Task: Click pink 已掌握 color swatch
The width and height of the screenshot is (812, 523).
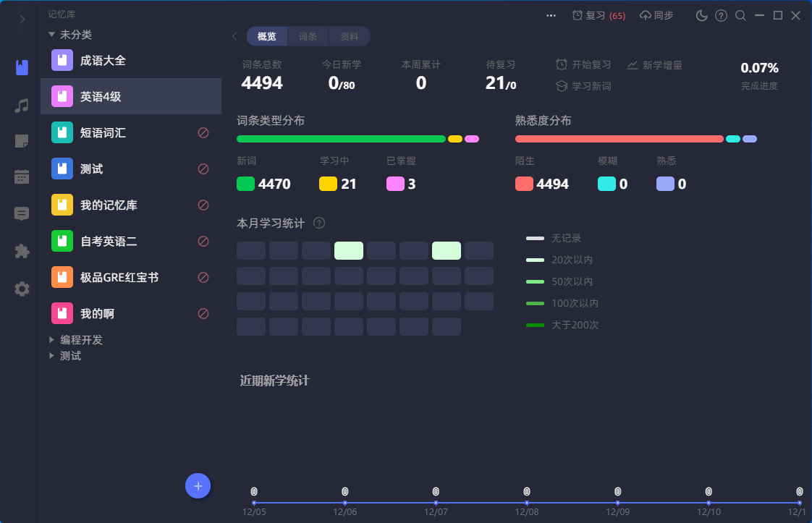Action: click(x=396, y=184)
